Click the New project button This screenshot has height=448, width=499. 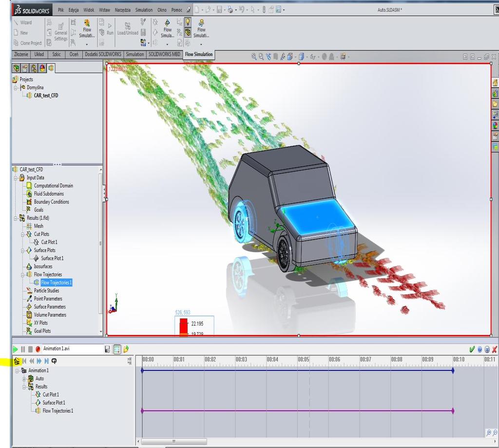tap(20, 33)
